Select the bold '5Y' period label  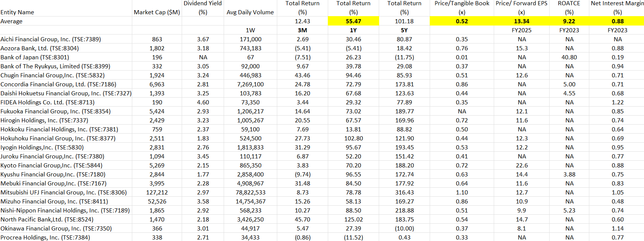pos(404,30)
